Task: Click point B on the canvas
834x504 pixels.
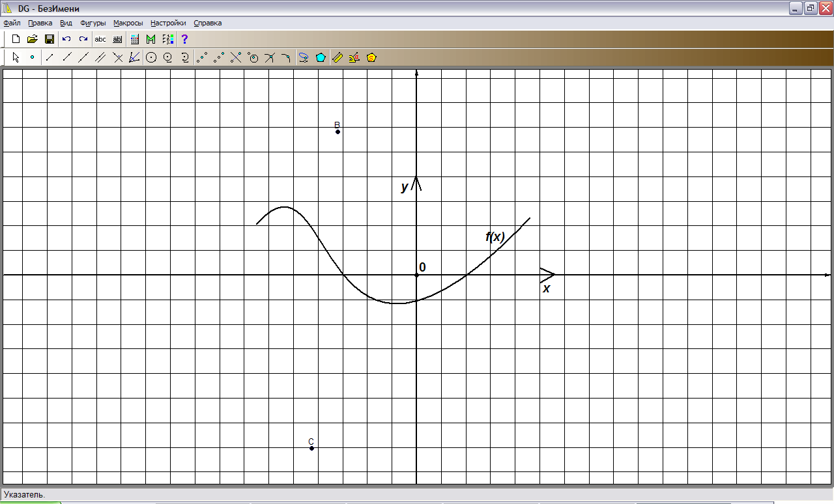Action: [x=338, y=132]
